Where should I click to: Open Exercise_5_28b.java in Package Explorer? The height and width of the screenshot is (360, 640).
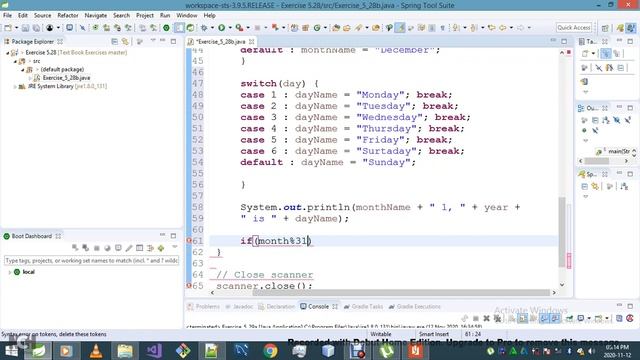click(66, 78)
